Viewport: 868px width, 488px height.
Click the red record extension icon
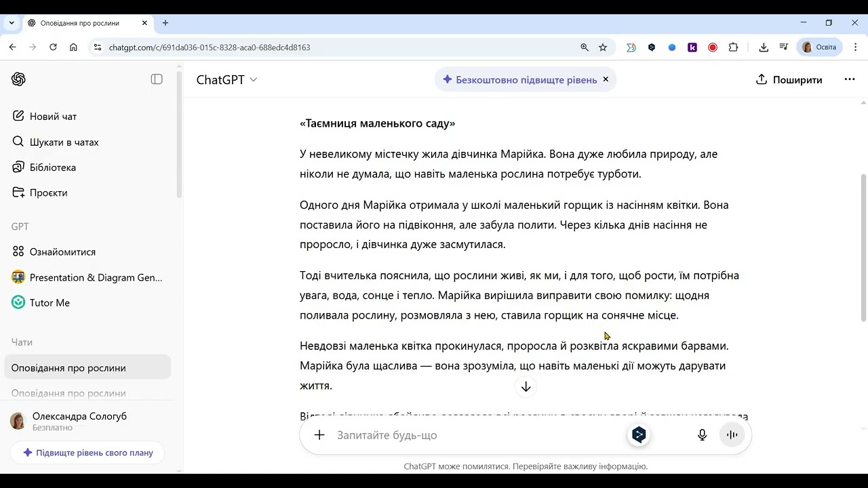point(713,47)
